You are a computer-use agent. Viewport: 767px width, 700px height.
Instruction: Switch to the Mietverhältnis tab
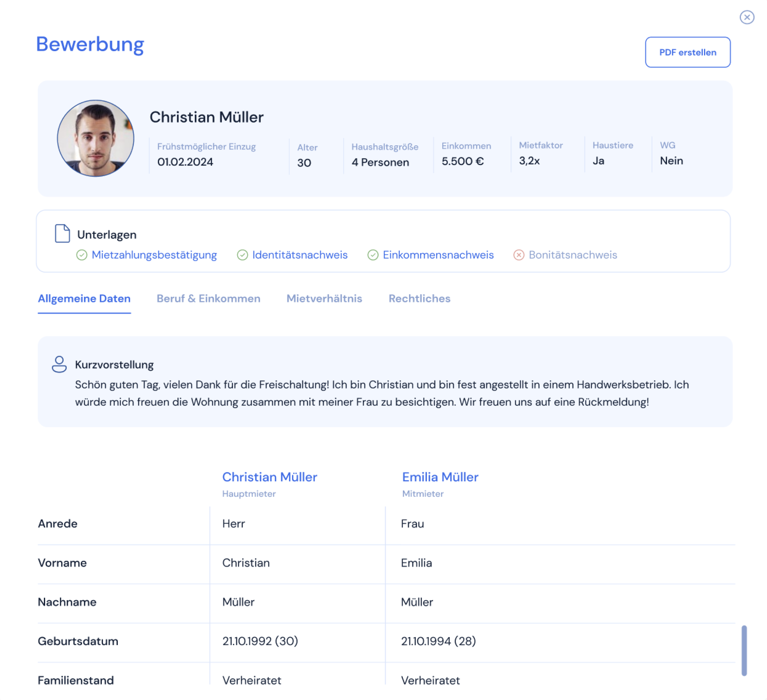pos(324,299)
